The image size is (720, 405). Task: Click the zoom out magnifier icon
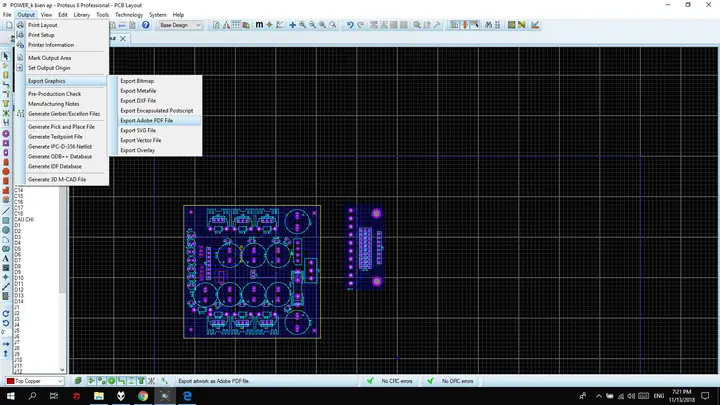(x=313, y=25)
